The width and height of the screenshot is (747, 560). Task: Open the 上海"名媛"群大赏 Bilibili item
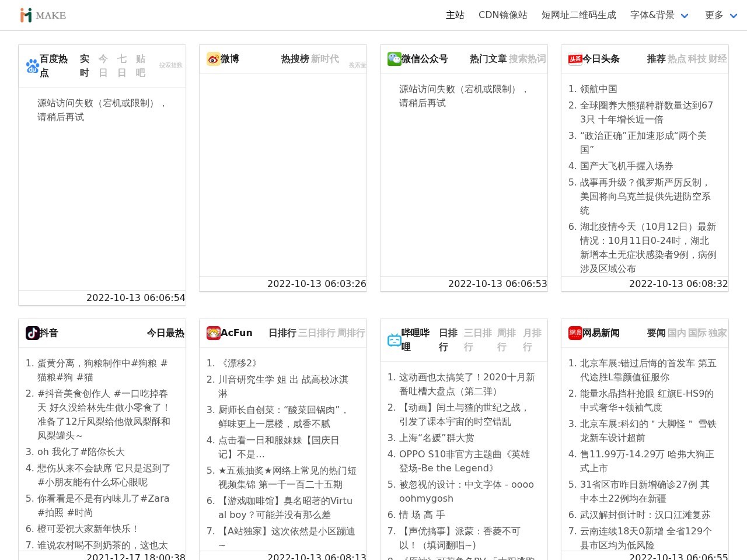[437, 438]
